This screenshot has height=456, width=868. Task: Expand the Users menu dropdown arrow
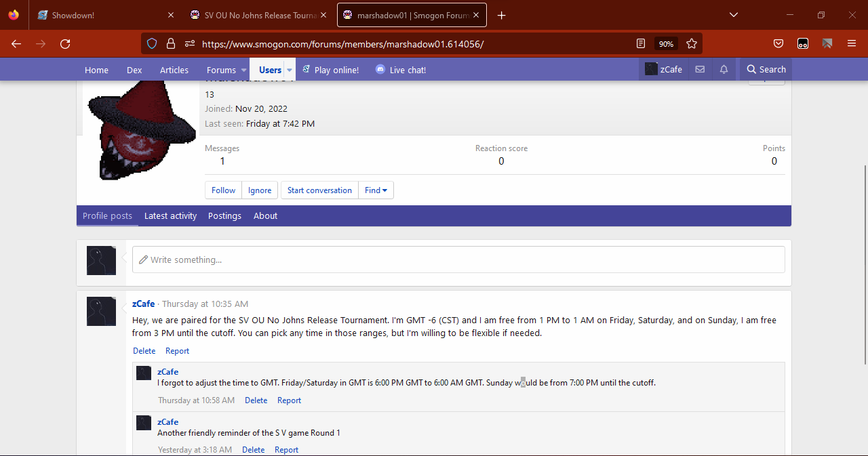[x=290, y=70]
